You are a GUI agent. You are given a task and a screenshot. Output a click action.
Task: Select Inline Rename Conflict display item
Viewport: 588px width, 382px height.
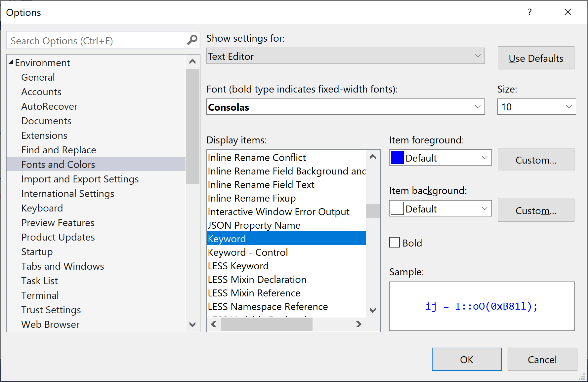(x=286, y=157)
